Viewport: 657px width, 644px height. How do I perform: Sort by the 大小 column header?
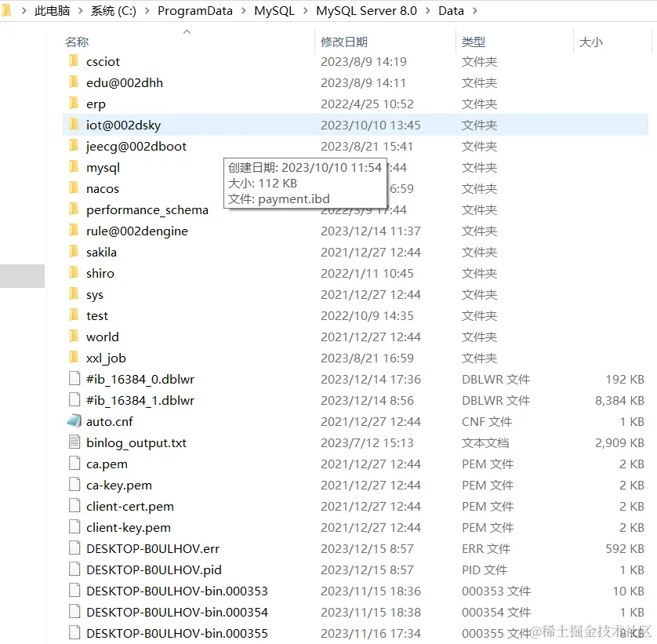point(591,42)
